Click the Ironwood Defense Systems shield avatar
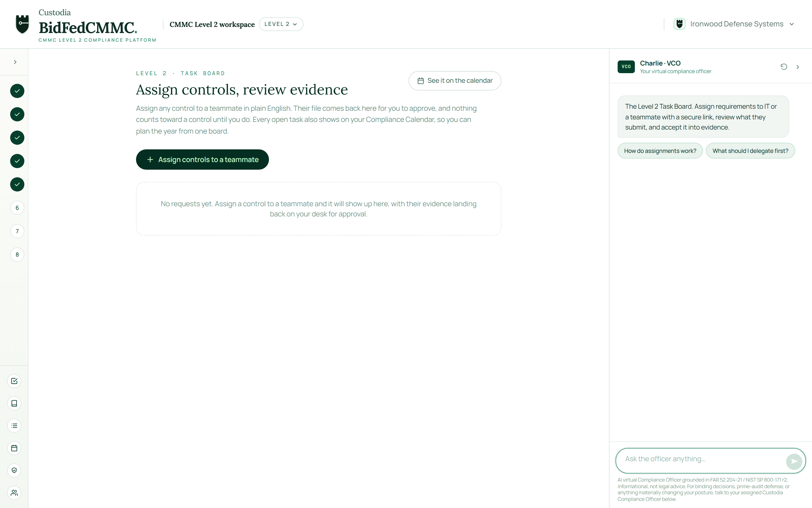This screenshot has height=508, width=812. (x=680, y=24)
